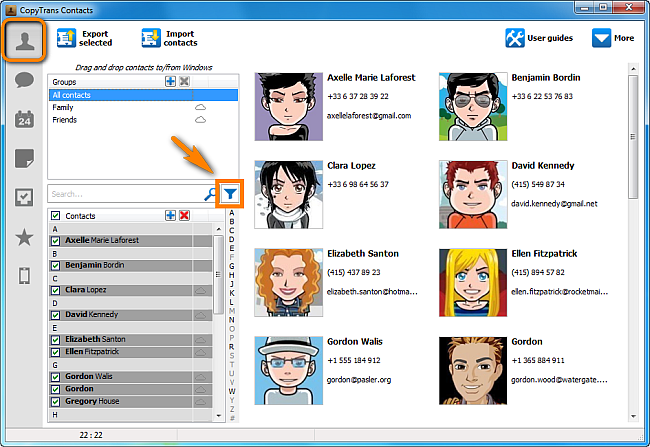
Task: Click the Export selected button
Action: coord(84,38)
